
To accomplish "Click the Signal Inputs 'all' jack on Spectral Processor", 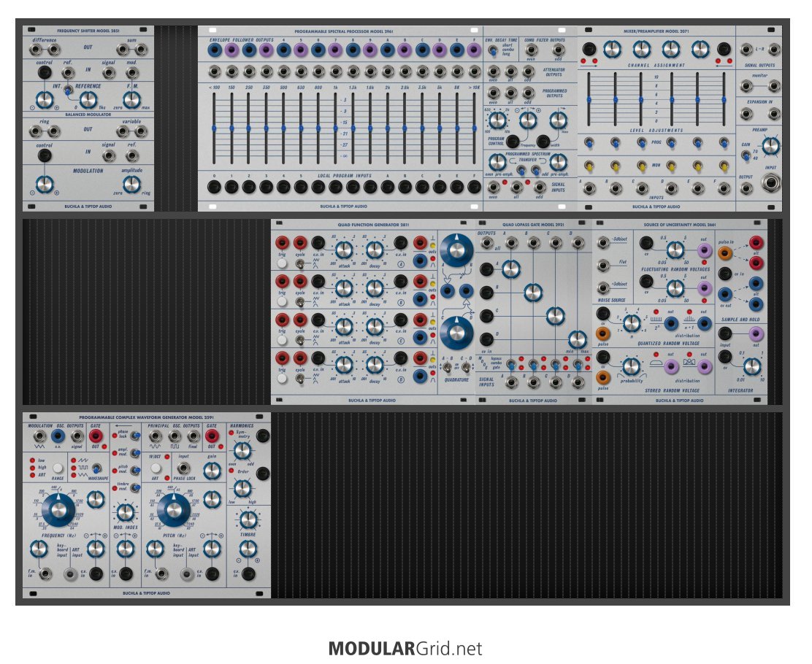I will 516,187.
